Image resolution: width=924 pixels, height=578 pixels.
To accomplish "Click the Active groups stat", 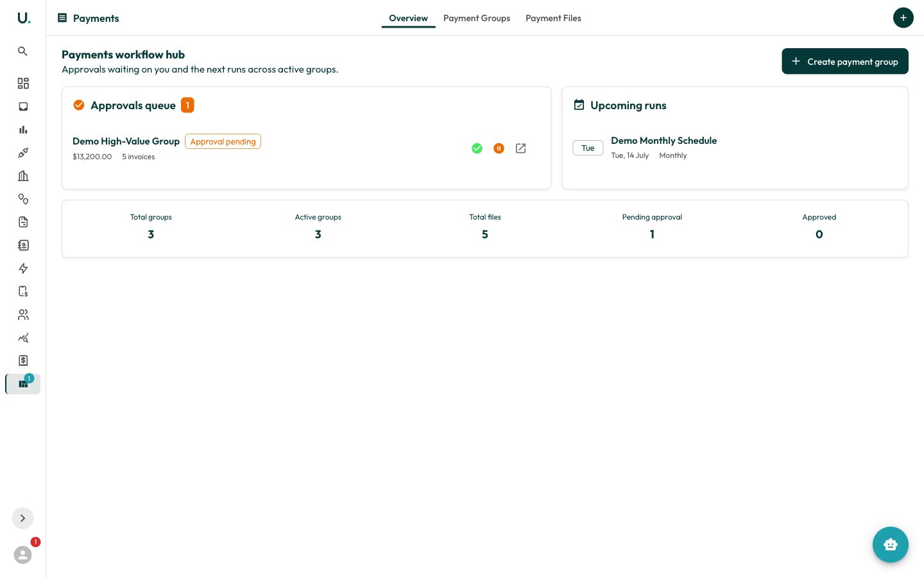I will (318, 227).
